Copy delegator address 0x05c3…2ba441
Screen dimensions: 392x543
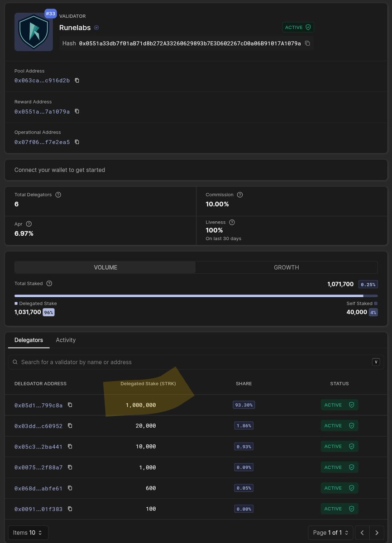tap(70, 447)
